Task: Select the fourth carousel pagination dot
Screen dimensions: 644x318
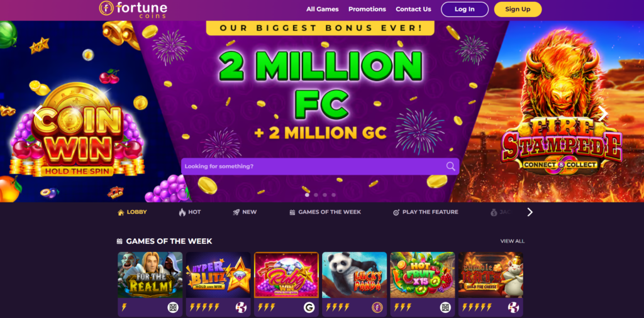Action: pos(333,195)
